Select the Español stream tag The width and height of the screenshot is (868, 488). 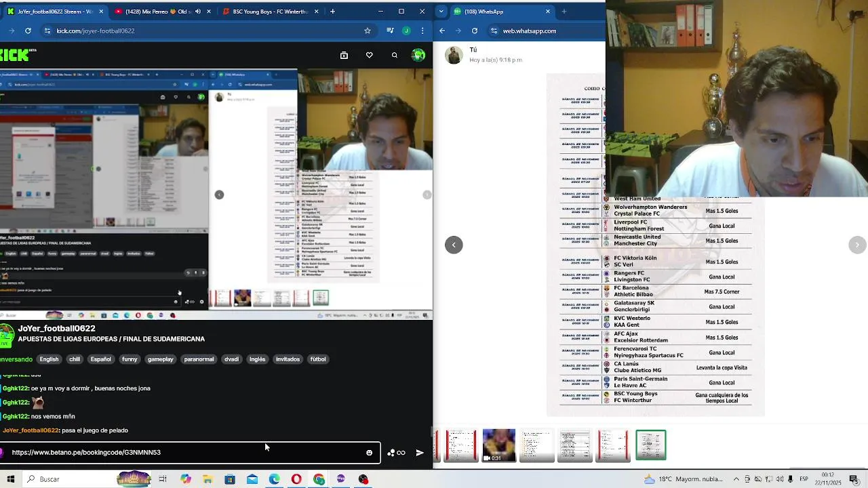100,359
